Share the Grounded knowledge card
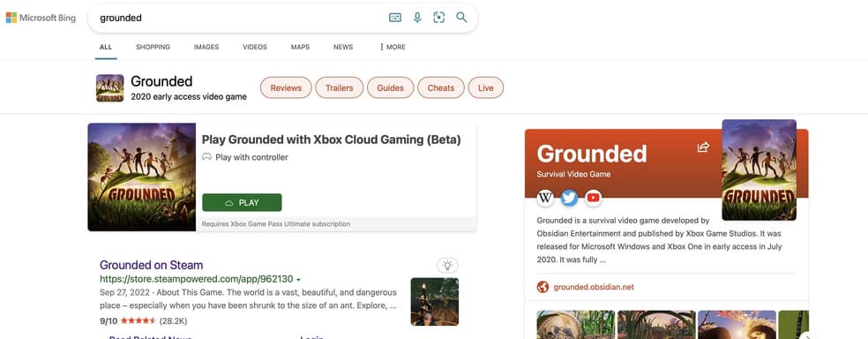 point(703,147)
